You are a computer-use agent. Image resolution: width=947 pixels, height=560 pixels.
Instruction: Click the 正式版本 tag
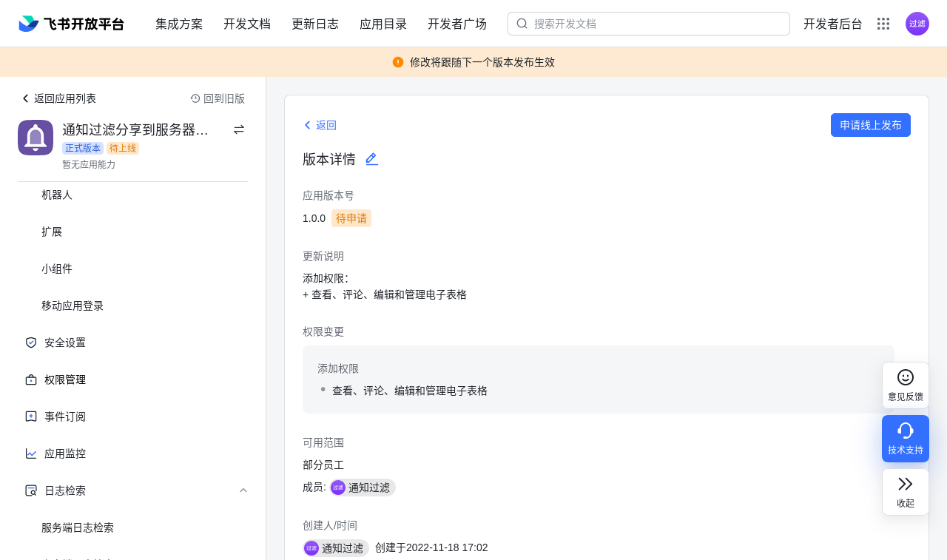coord(83,148)
